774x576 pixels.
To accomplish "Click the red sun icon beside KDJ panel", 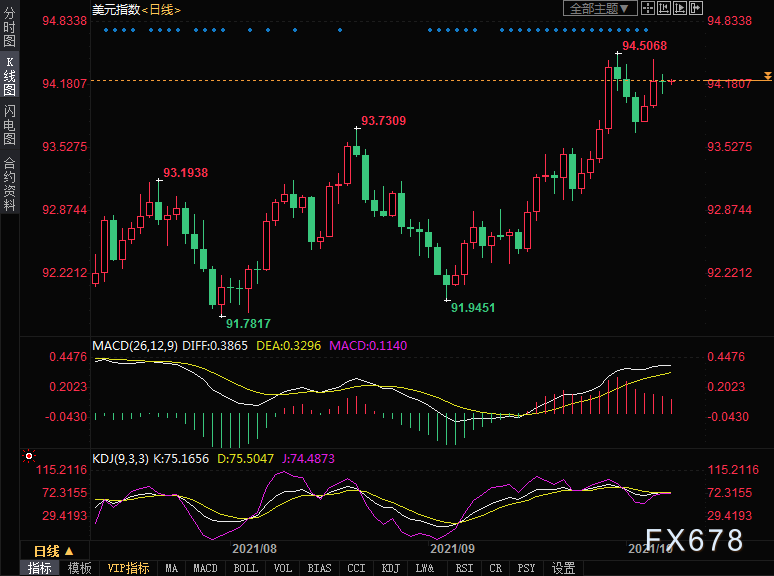I will (x=29, y=456).
